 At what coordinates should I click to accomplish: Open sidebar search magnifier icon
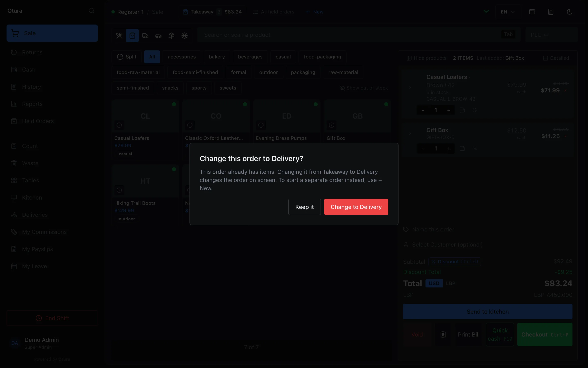91,11
